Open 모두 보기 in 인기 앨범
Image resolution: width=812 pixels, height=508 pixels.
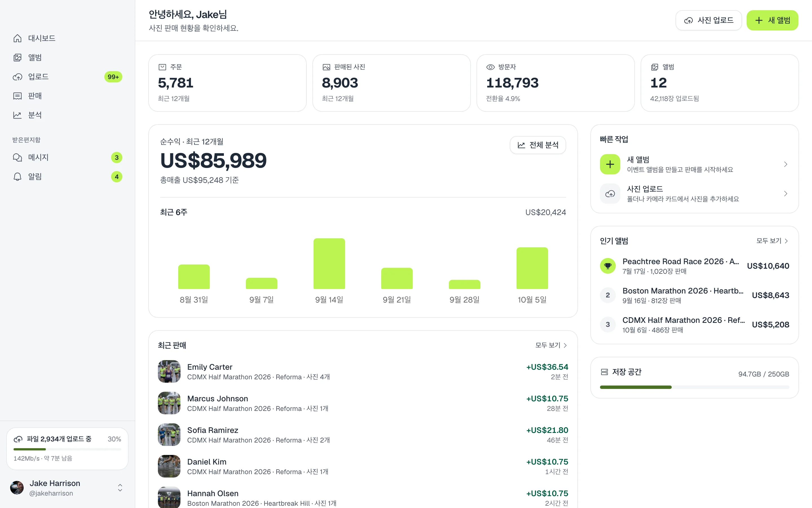coord(772,241)
